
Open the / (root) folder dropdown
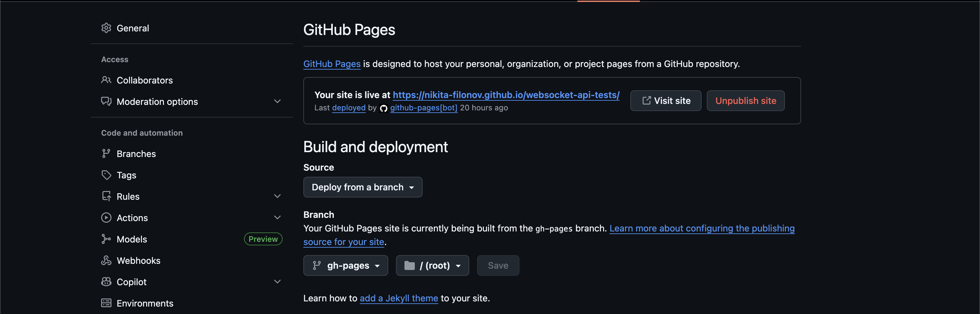tap(432, 265)
